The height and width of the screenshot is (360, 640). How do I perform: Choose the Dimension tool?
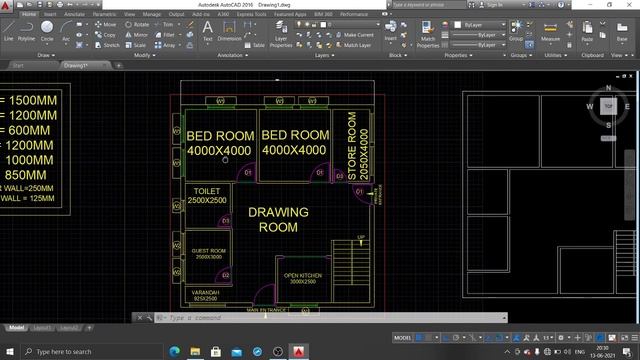(229, 31)
